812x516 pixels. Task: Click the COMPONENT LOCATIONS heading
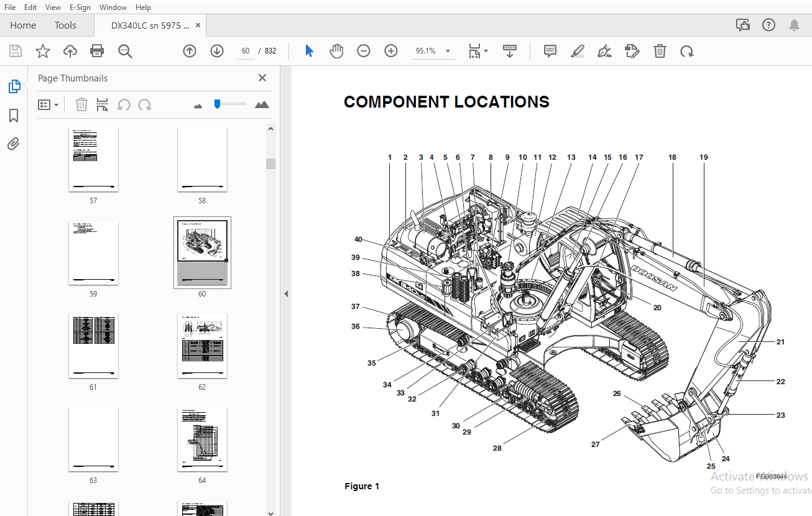[x=446, y=102]
